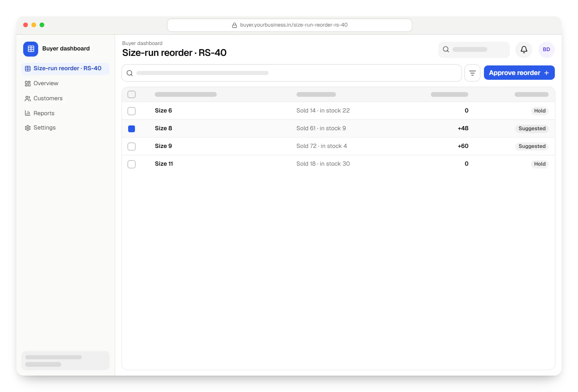Click the +48 reorder quantity
Viewport: 578px width, 392px height.
pos(463,129)
